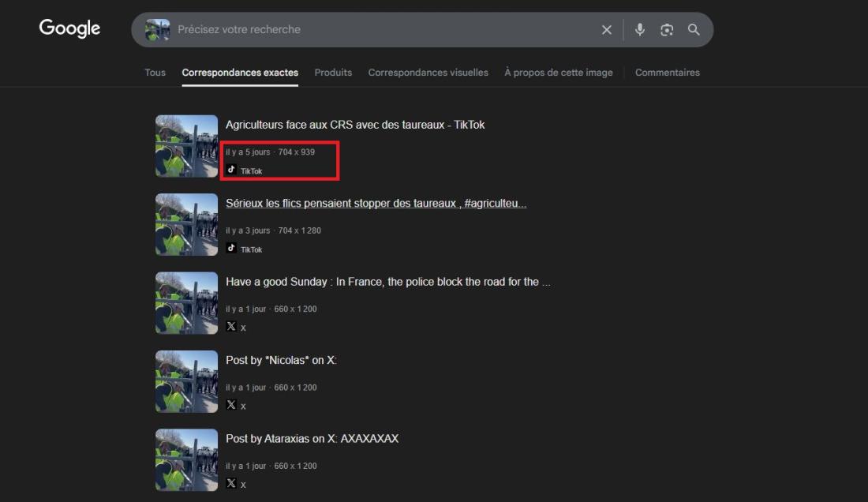Click the image thumbnail inside the search bar

point(158,30)
